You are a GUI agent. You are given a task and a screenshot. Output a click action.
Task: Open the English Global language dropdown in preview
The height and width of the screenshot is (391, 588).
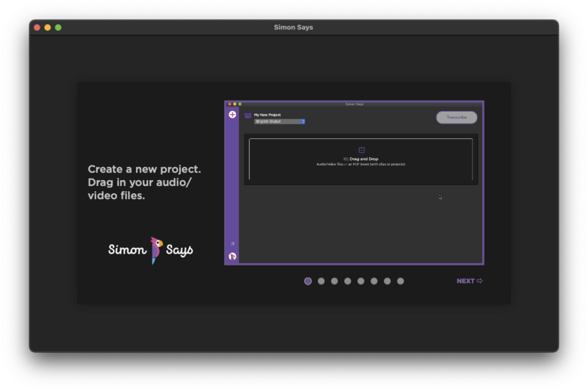tap(280, 121)
